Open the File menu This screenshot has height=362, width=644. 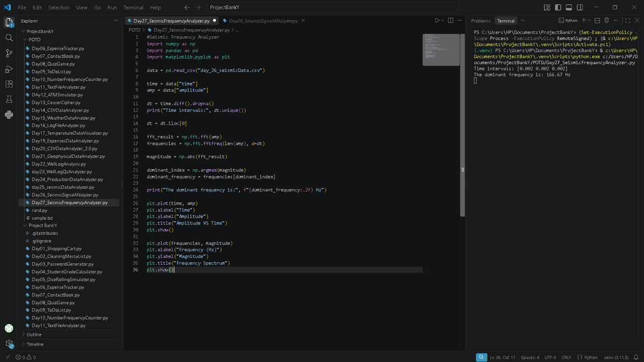(x=22, y=8)
